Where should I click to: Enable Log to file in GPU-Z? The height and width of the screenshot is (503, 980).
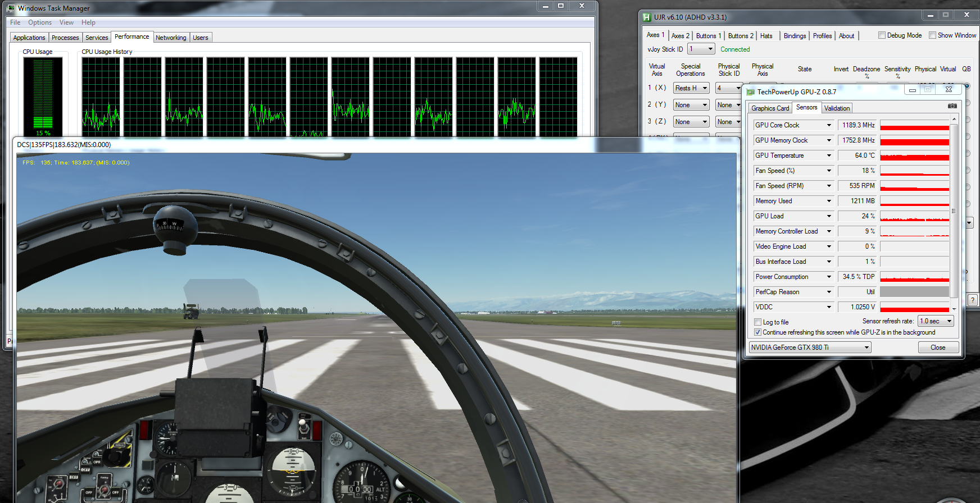[757, 322]
